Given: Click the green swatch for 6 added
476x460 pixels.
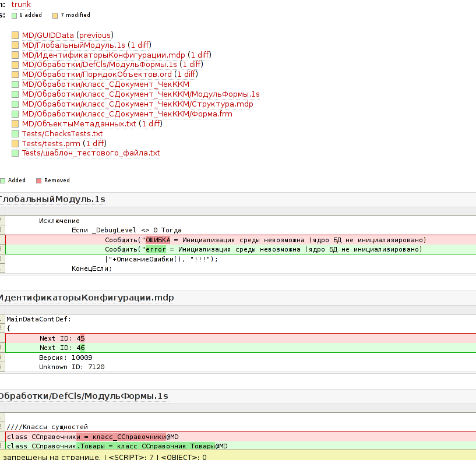Looking at the screenshot, I should point(15,15).
